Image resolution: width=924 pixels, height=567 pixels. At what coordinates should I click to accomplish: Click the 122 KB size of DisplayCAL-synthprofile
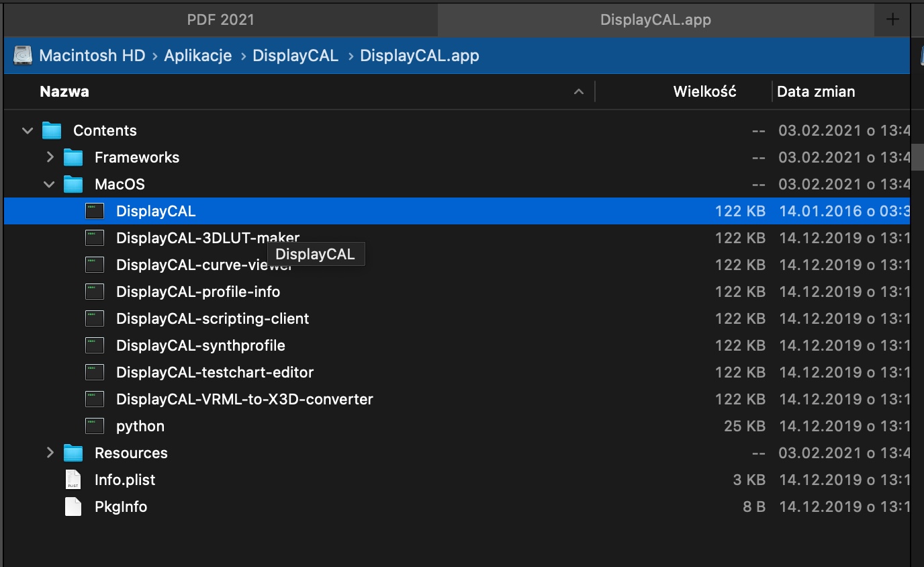pos(740,345)
